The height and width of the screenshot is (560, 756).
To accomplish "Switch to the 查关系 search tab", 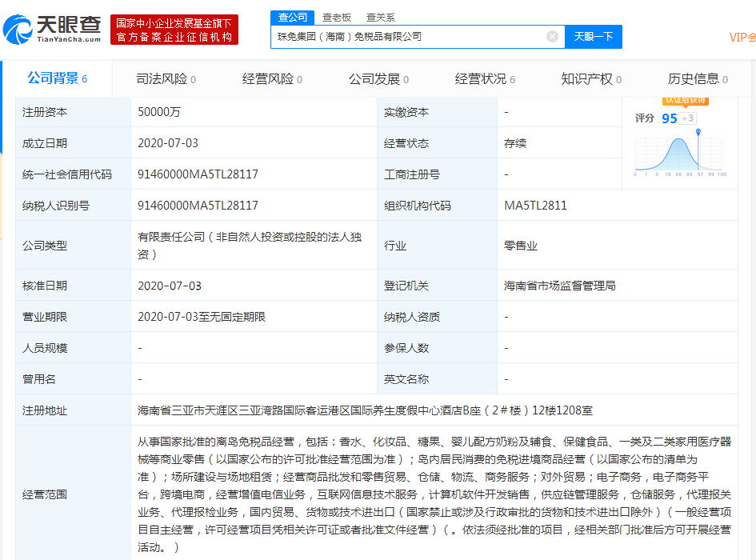I will click(x=381, y=18).
